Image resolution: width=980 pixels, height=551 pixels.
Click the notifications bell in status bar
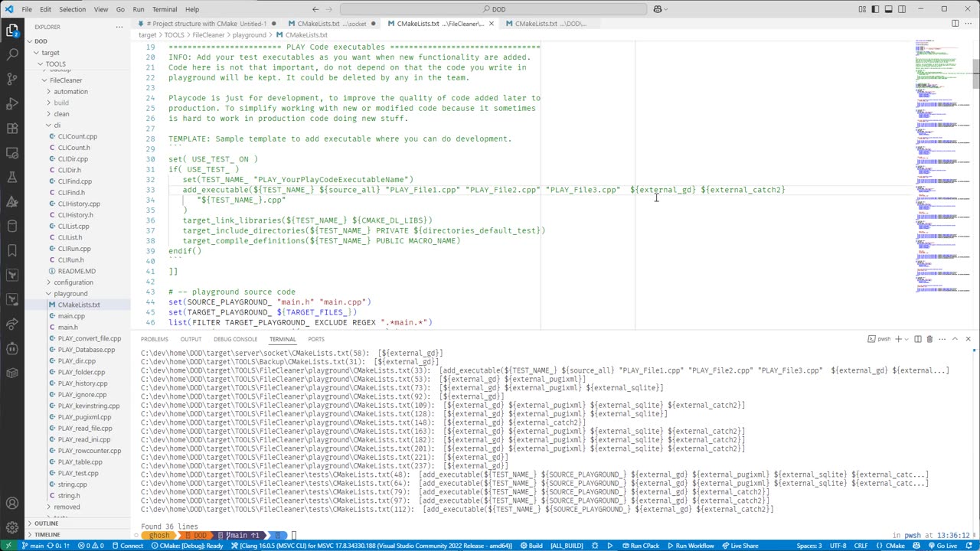[969, 546]
